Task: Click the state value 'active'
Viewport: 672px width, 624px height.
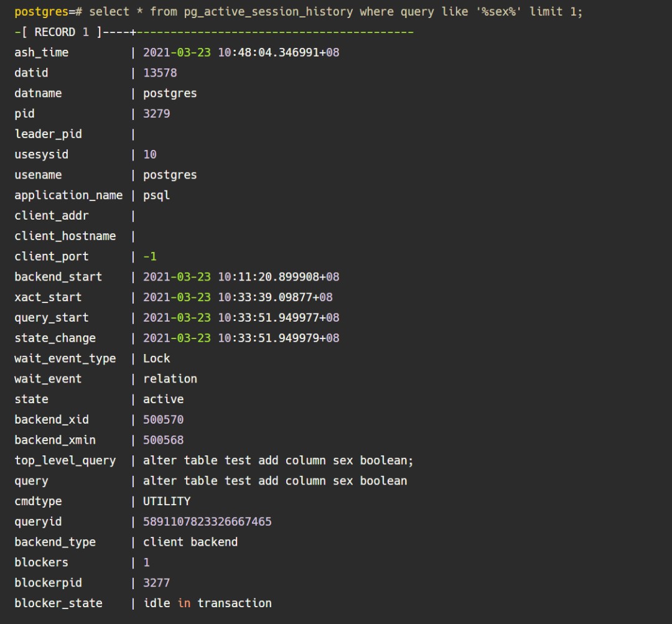Action: (163, 399)
